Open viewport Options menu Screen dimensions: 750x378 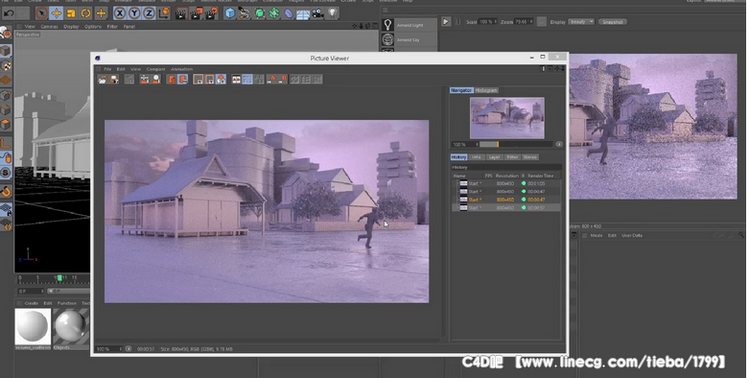point(93,27)
